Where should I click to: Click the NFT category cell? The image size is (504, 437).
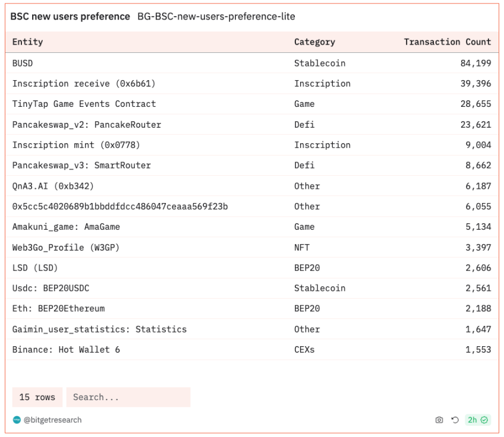tap(302, 247)
